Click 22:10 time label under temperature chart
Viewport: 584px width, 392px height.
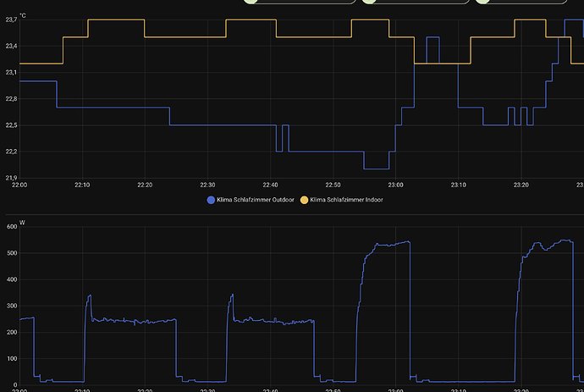click(x=82, y=185)
